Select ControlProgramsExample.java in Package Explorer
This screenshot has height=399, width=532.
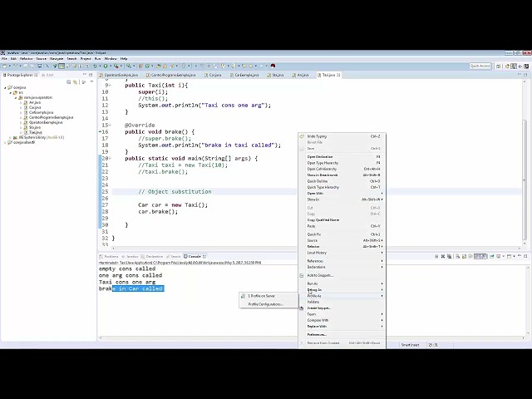[48, 117]
